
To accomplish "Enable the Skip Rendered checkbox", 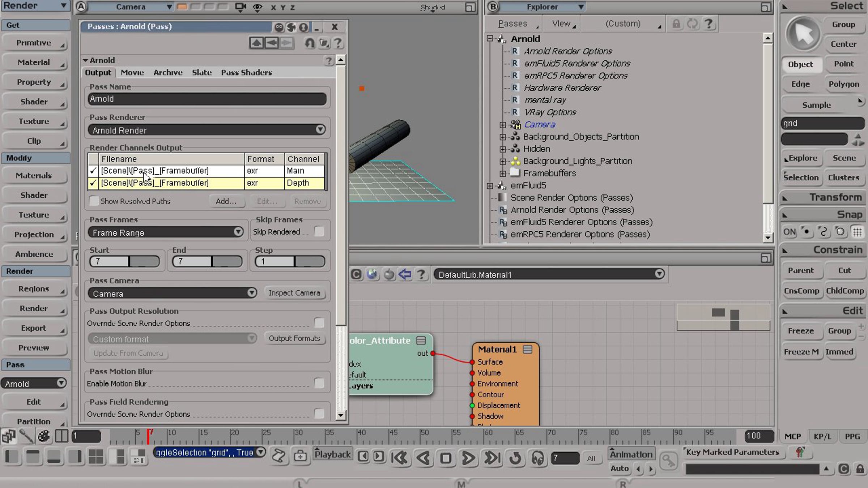I will tap(319, 231).
